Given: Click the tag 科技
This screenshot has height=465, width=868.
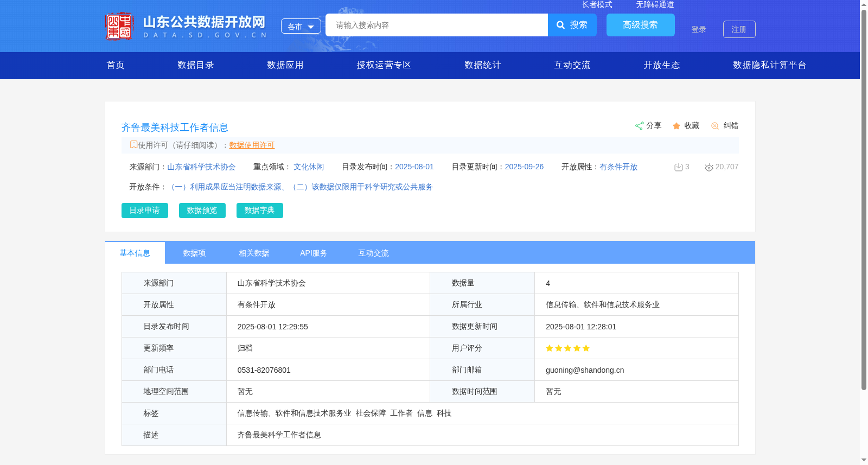Looking at the screenshot, I should pyautogui.click(x=444, y=413).
